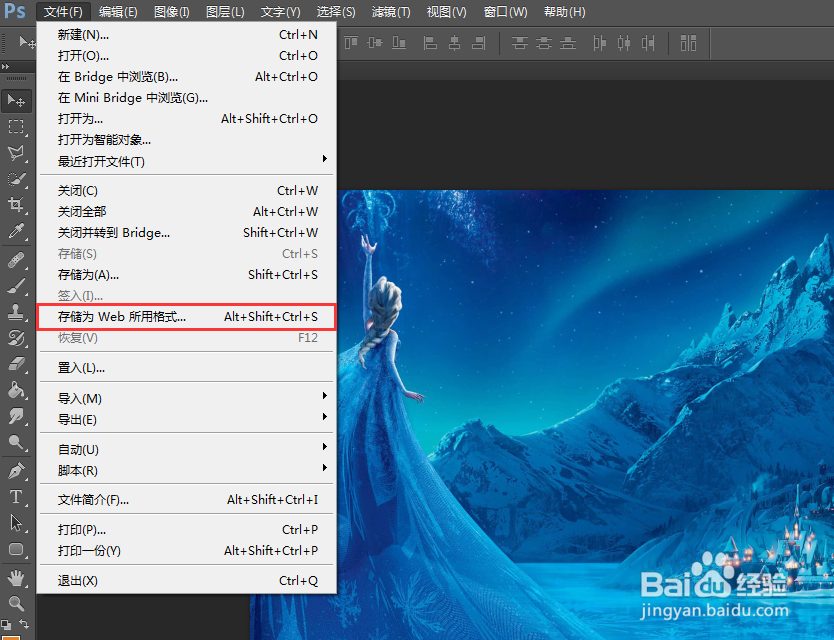Choose 文件简介(F)... menu item
This screenshot has width=834, height=640.
pyautogui.click(x=186, y=500)
